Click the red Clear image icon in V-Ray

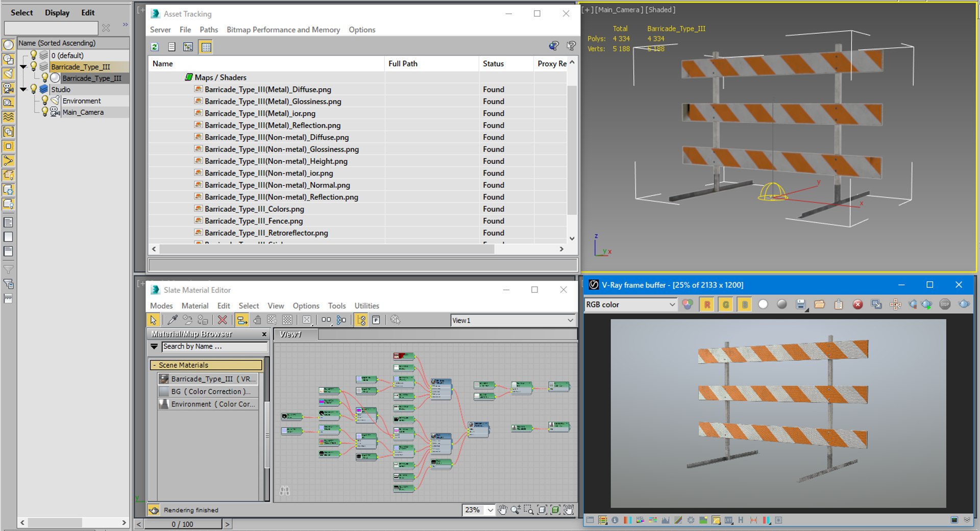pos(857,305)
